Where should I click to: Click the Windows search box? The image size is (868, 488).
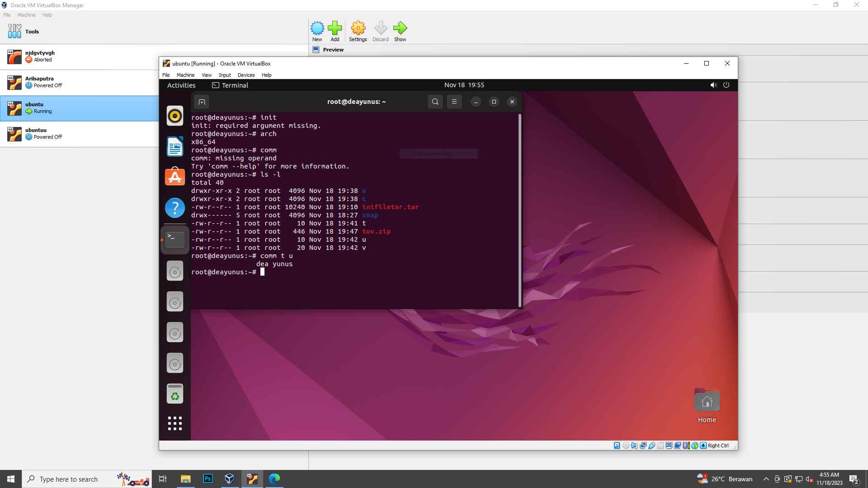[x=87, y=479]
